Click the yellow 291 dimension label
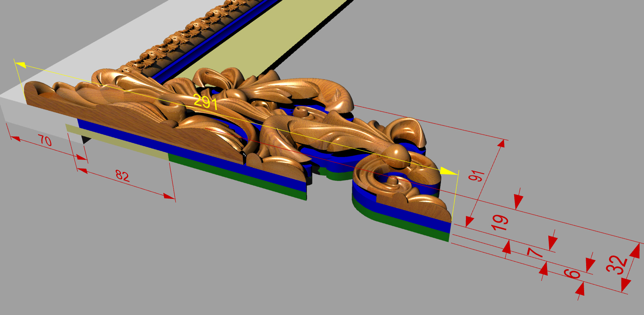644x315 pixels. (x=205, y=102)
